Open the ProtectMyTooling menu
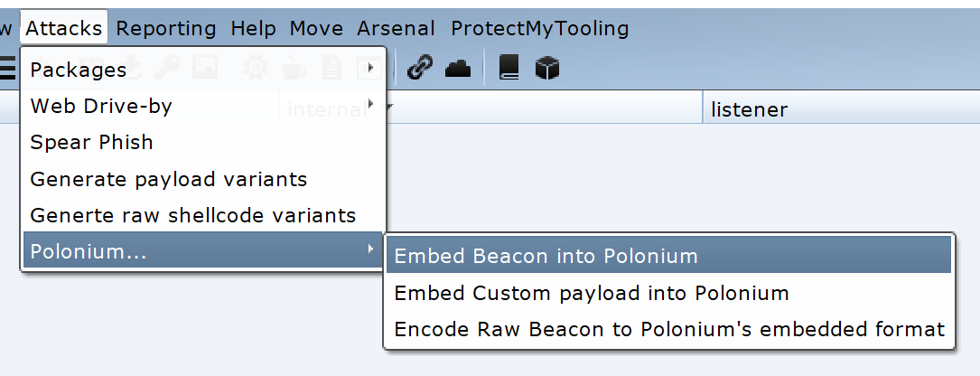The image size is (980, 376). pyautogui.click(x=539, y=28)
